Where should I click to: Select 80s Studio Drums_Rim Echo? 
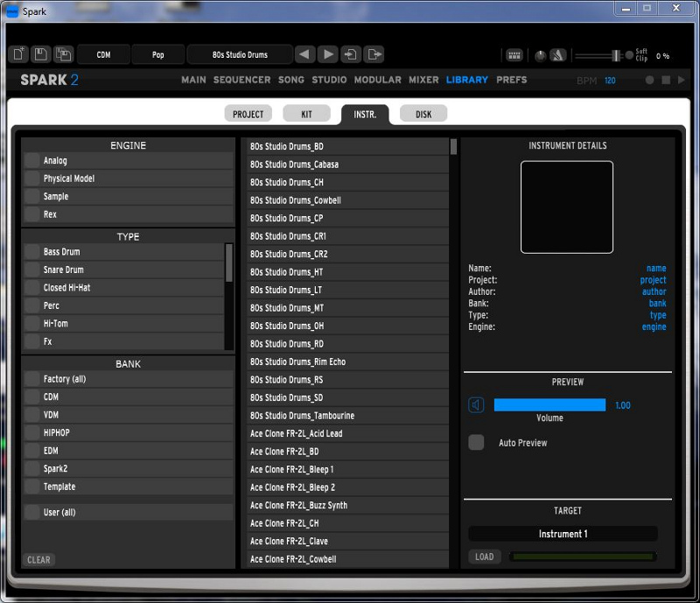pos(347,361)
